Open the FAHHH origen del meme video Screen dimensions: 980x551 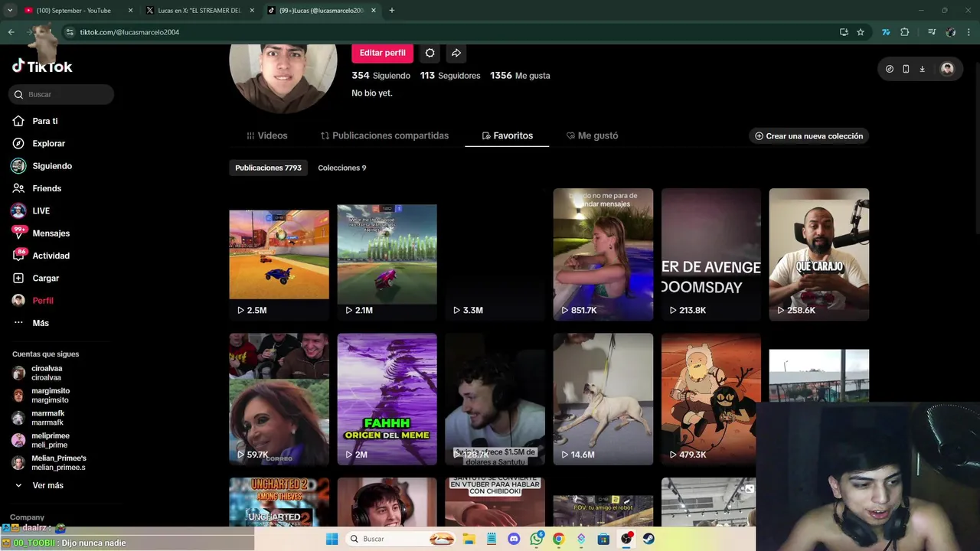coord(387,399)
